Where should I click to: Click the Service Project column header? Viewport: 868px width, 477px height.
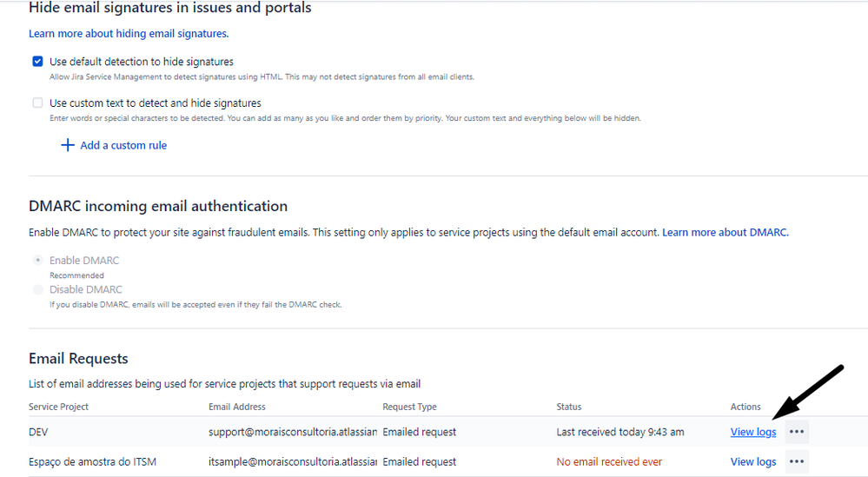coord(59,407)
